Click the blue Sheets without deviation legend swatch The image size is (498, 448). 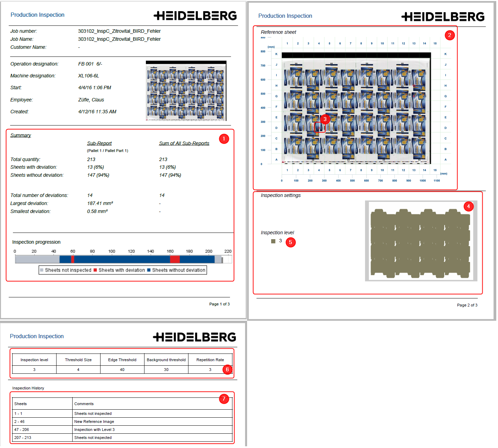149,270
